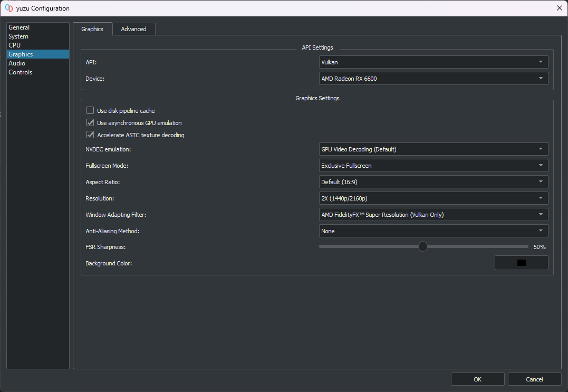Click the FSR Sharpness label
Viewport: 568px width, 392px height.
[x=105, y=247]
